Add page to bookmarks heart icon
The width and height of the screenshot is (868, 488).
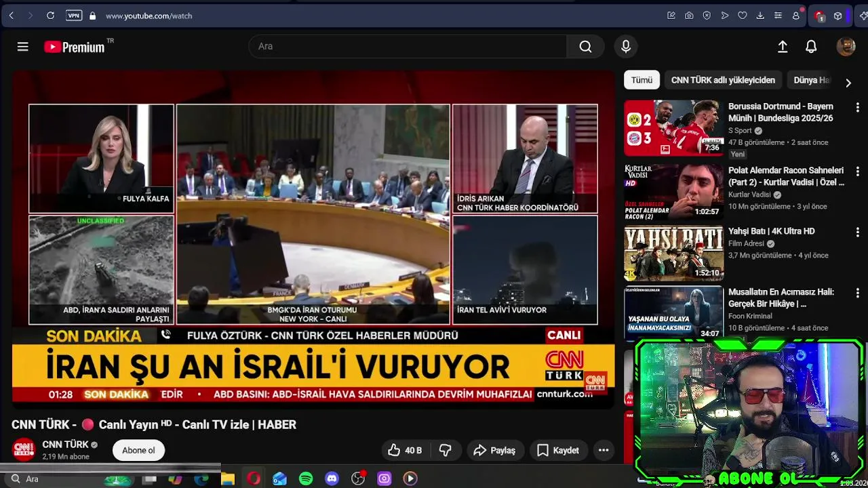pyautogui.click(x=743, y=16)
